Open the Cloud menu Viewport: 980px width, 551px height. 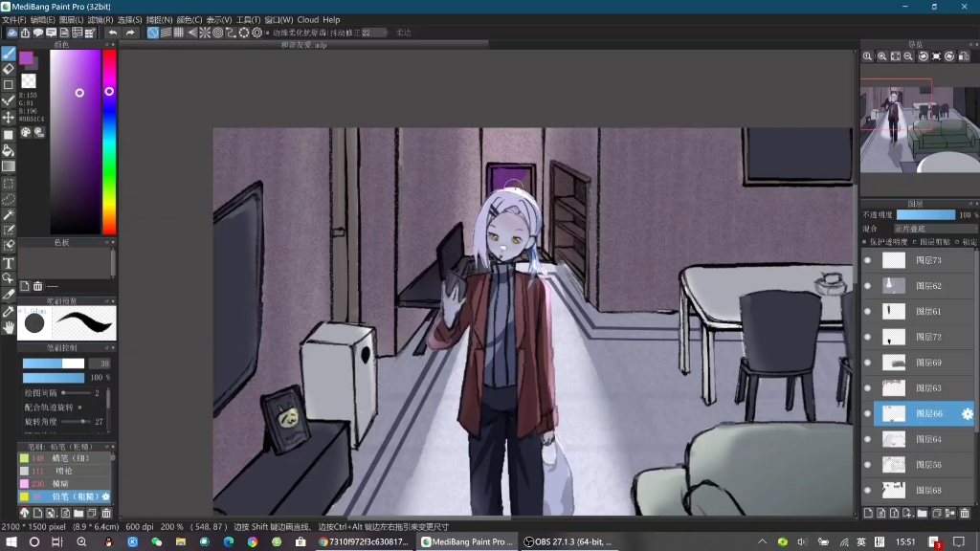click(x=307, y=20)
